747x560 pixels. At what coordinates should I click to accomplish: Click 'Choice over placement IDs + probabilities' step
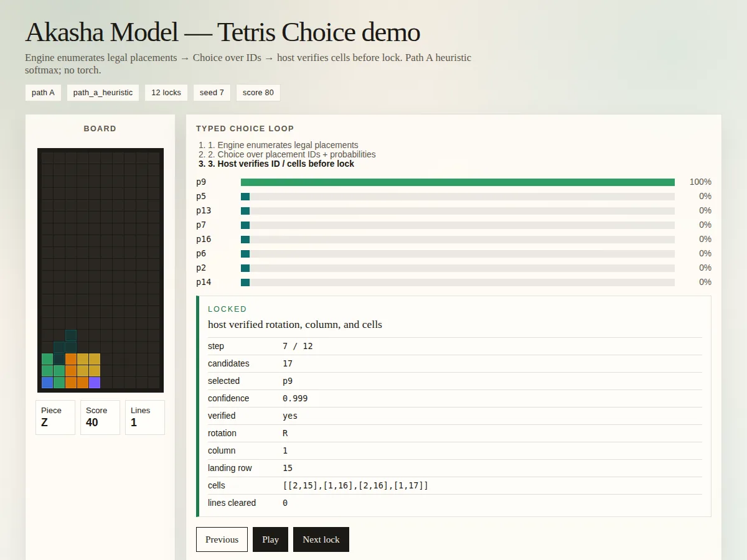(292, 154)
